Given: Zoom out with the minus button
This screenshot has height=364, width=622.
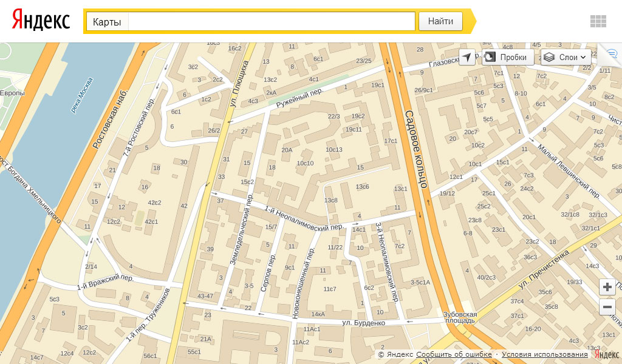Looking at the screenshot, I should click(x=607, y=307).
